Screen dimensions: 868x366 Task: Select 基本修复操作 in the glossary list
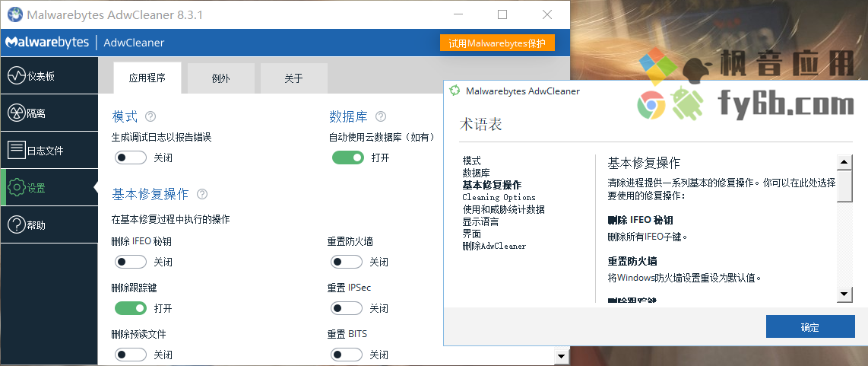492,185
